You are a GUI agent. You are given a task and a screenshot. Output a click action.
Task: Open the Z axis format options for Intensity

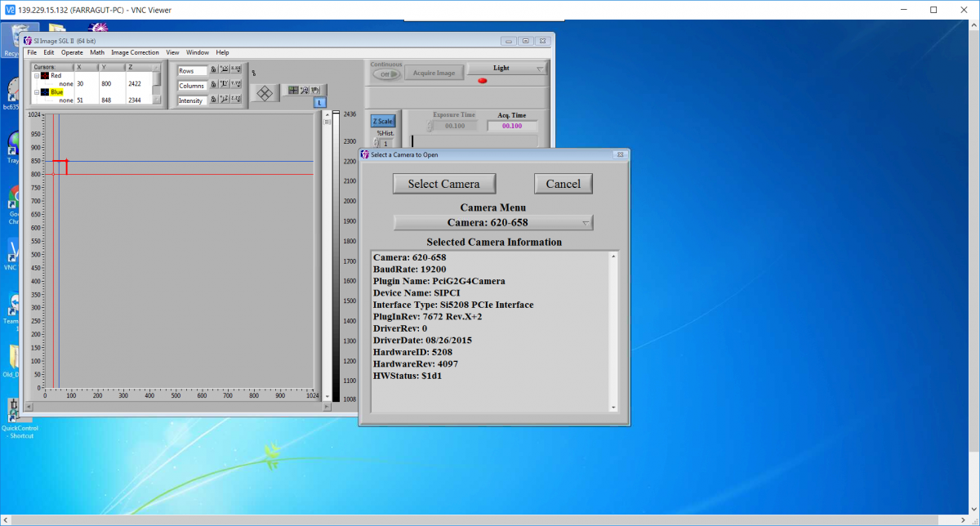pos(236,100)
